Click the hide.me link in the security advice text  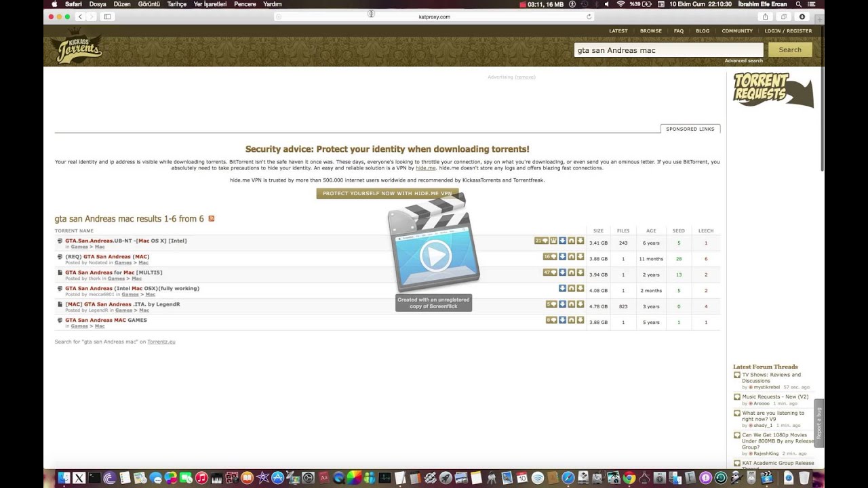(x=426, y=168)
